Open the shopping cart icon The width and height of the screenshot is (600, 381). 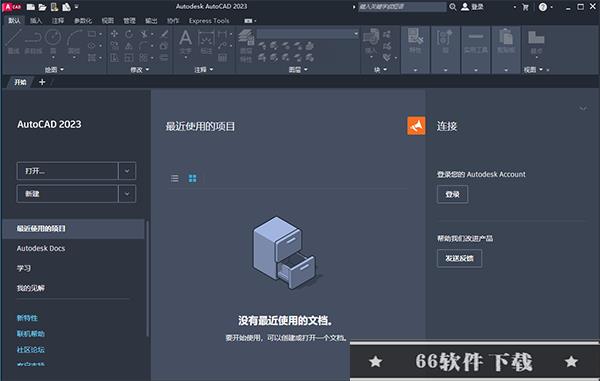coord(525,7)
